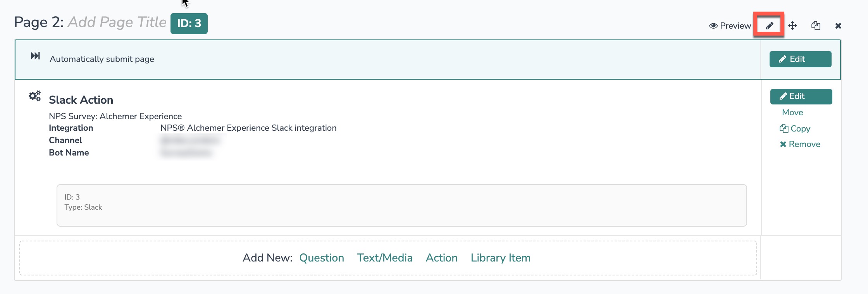
Task: Move the Slack Action
Action: [x=792, y=113]
